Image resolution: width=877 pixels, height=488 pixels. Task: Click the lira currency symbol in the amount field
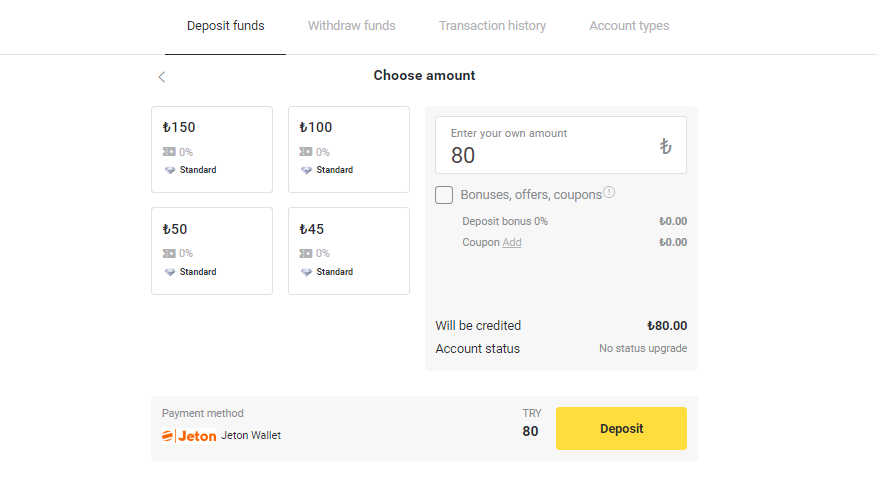[x=665, y=146]
